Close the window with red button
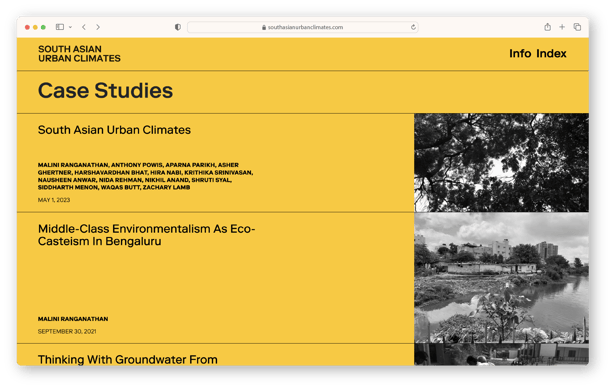The width and height of the screenshot is (612, 389). click(27, 27)
